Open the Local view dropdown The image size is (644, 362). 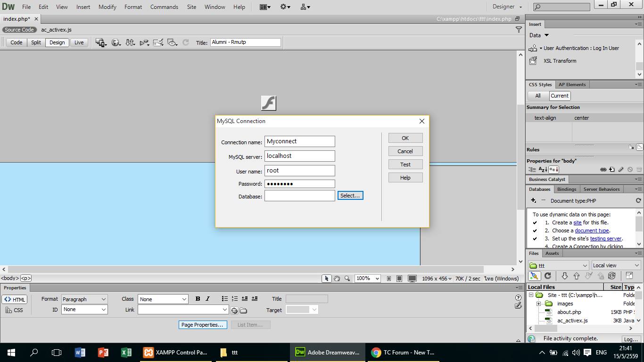coord(616,265)
